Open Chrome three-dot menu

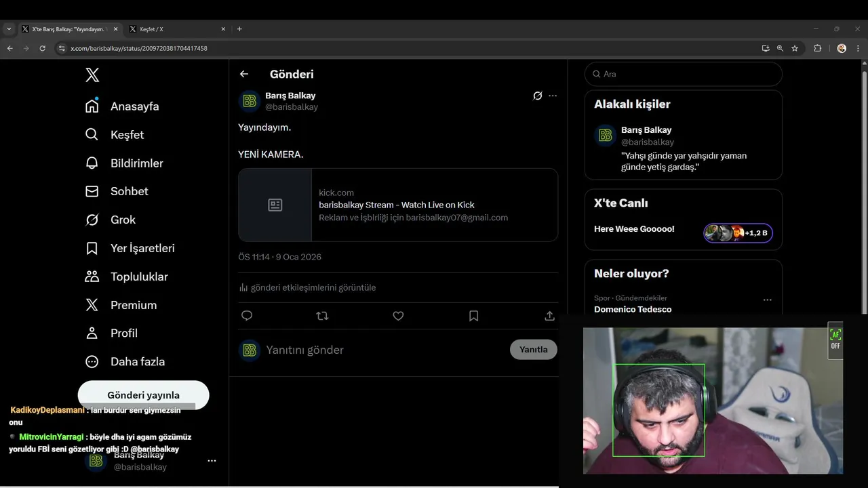858,48
